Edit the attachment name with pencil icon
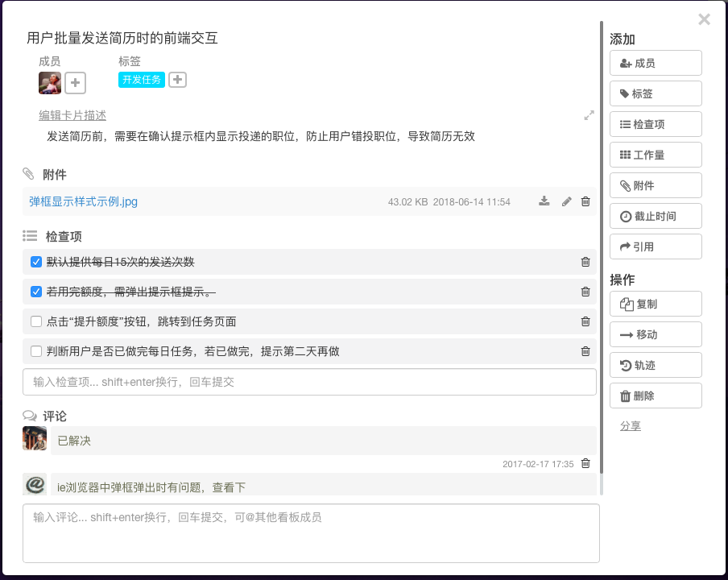This screenshot has height=580, width=728. coord(566,201)
